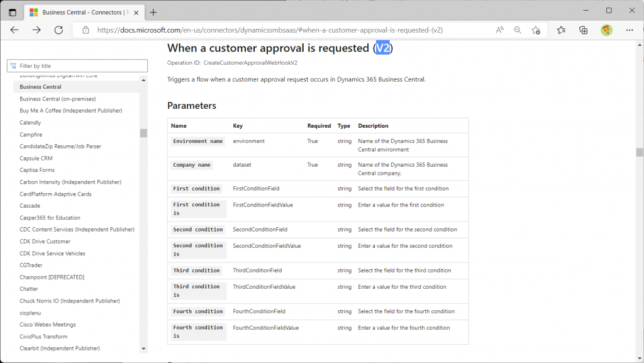Open the Captisa Forms connector
The image size is (644, 363).
[x=37, y=170]
